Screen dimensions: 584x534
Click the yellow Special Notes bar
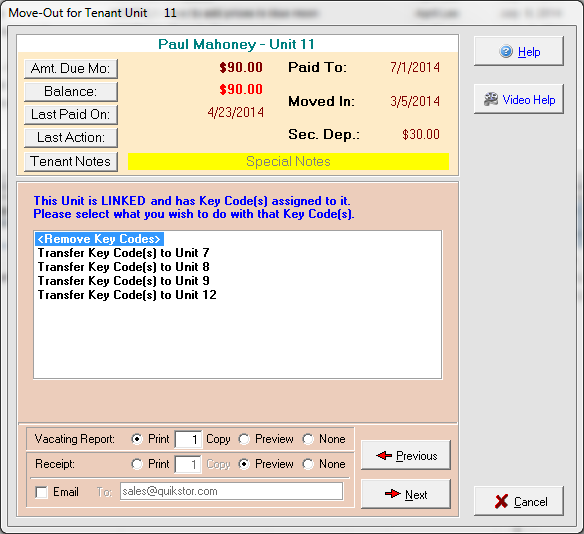(x=288, y=162)
